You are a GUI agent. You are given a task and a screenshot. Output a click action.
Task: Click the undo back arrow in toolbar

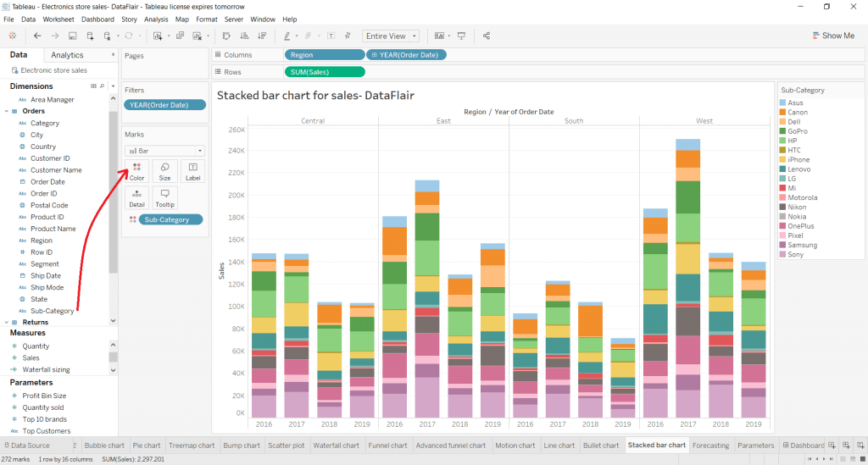37,36
